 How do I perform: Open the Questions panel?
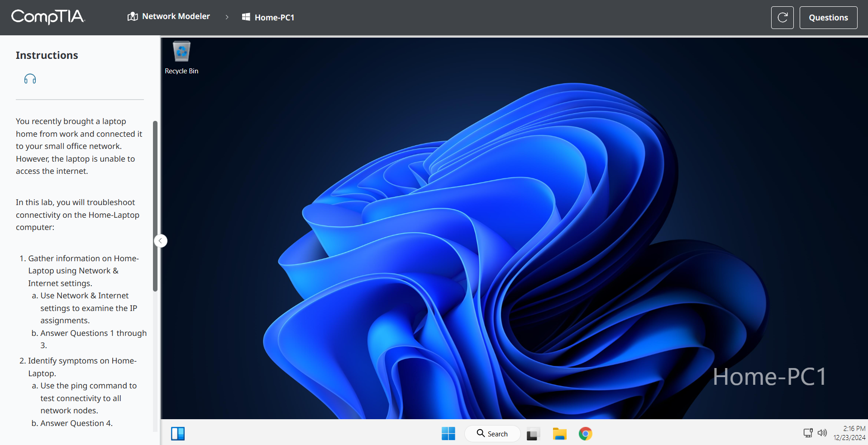tap(828, 18)
